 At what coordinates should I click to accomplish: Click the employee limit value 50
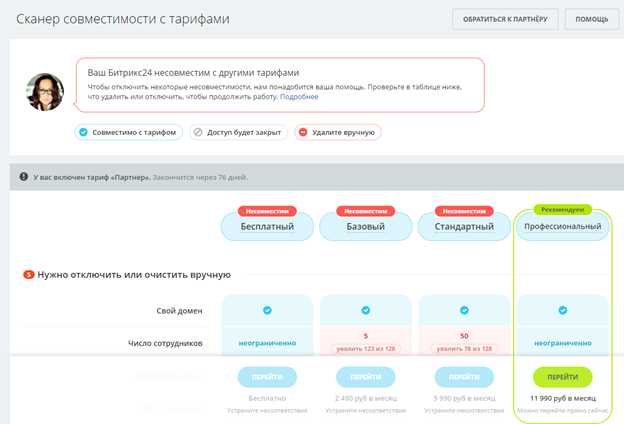click(x=464, y=336)
